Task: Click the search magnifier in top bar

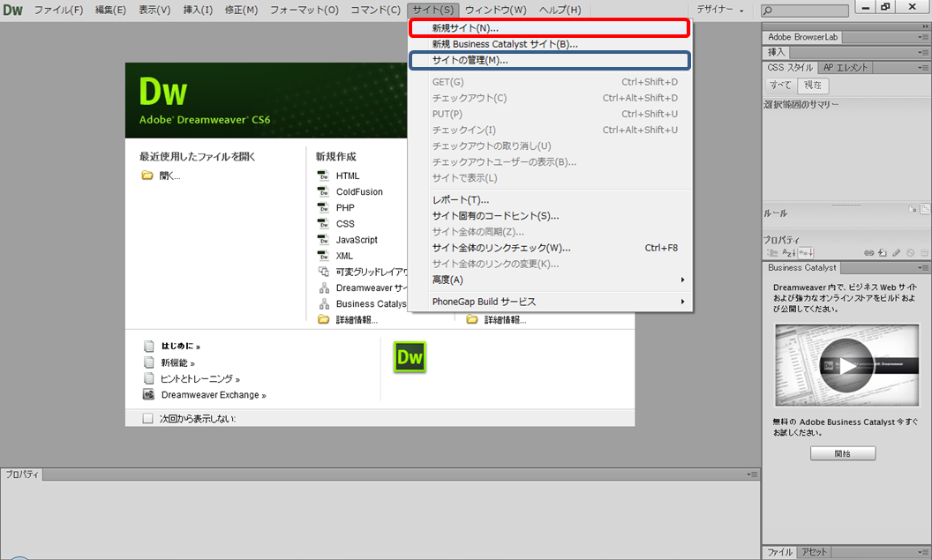Action: click(768, 11)
